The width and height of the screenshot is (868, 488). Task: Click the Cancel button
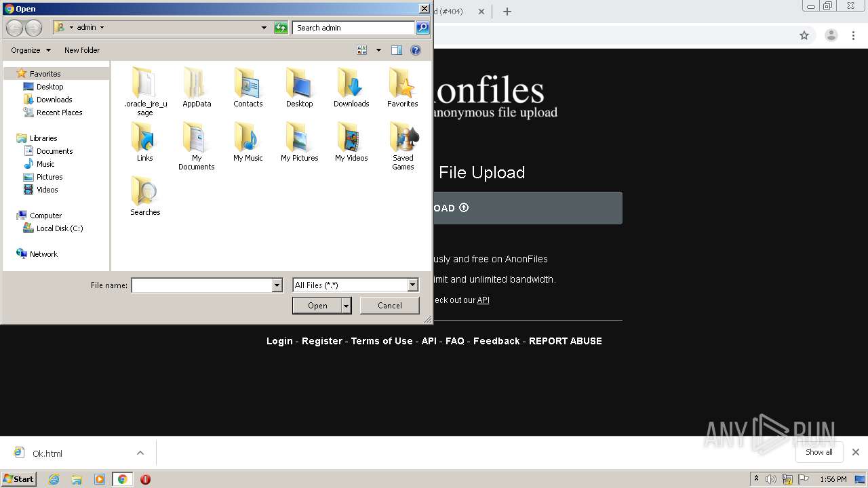(x=390, y=306)
